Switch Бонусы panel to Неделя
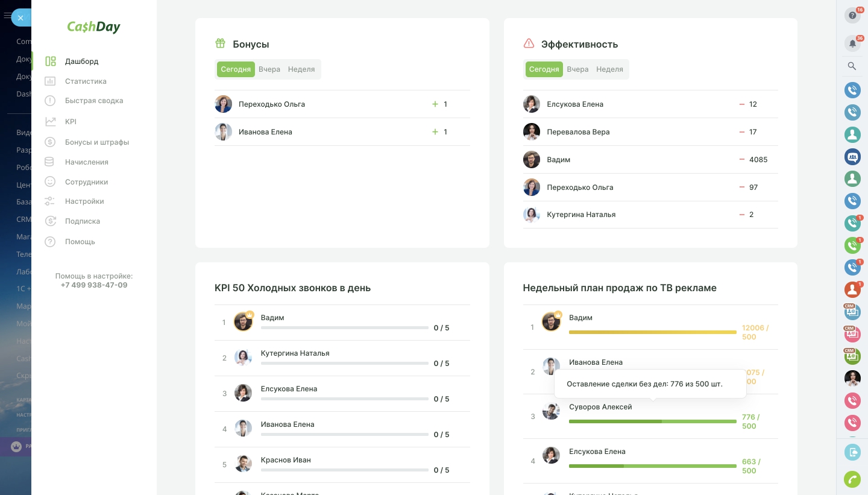 [x=301, y=69]
